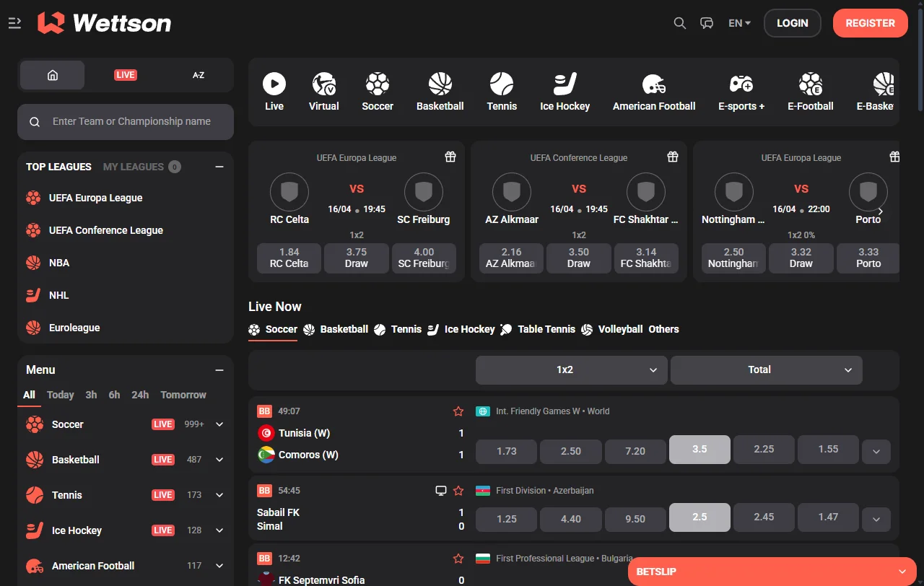
Task: Open the Total market dropdown
Action: pos(767,369)
